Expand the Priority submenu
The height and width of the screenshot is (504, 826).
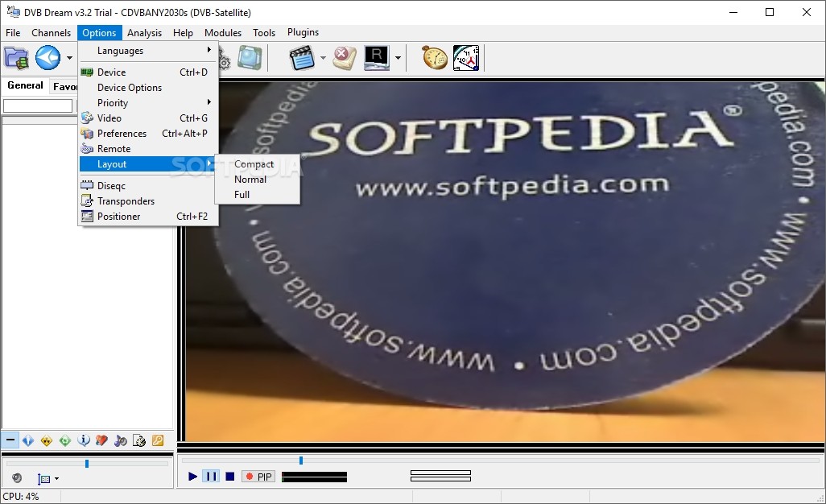[148, 103]
